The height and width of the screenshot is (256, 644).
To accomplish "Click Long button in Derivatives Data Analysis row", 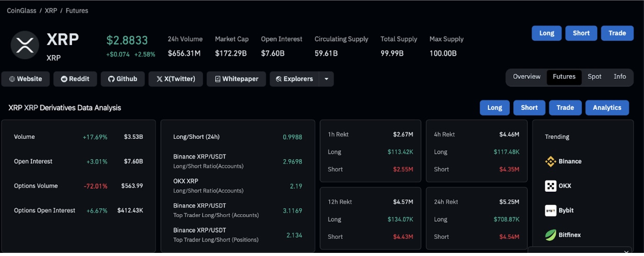I will click(x=495, y=108).
